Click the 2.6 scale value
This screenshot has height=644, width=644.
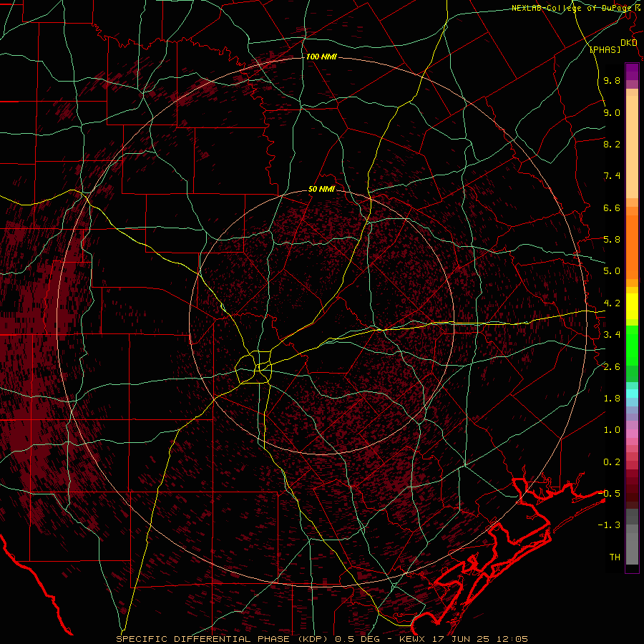[612, 366]
